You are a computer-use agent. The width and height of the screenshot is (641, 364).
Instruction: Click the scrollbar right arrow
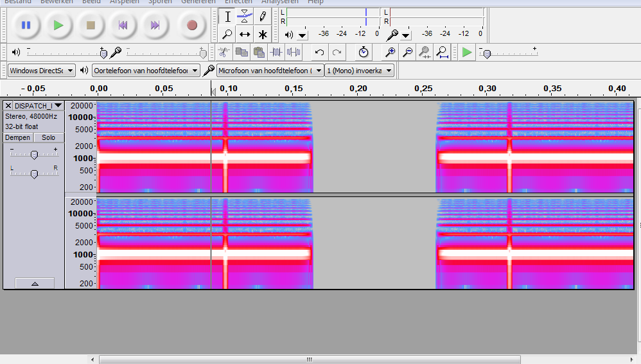coord(632,360)
